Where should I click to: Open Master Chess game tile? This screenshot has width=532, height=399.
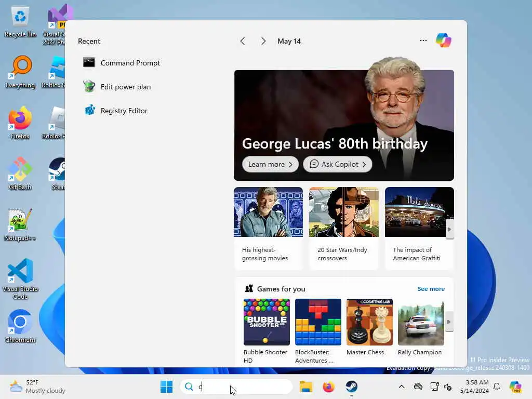point(369,327)
